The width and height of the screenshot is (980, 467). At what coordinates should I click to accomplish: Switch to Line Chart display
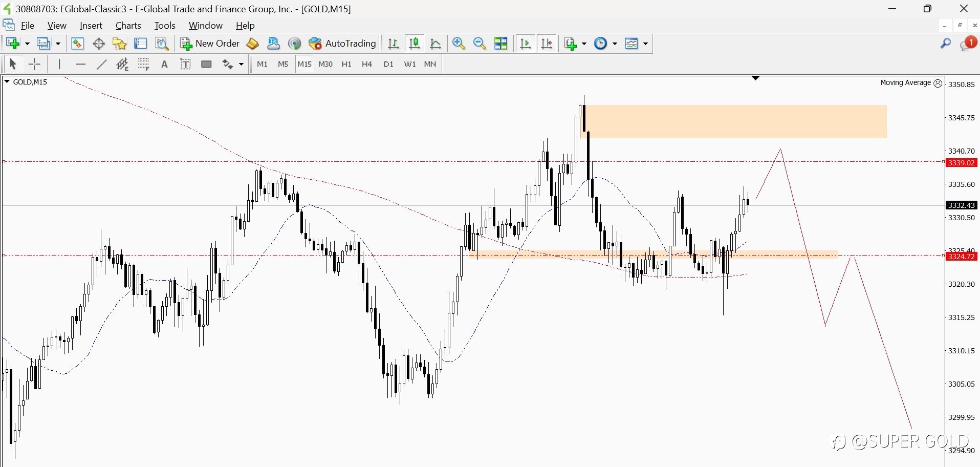(x=435, y=44)
